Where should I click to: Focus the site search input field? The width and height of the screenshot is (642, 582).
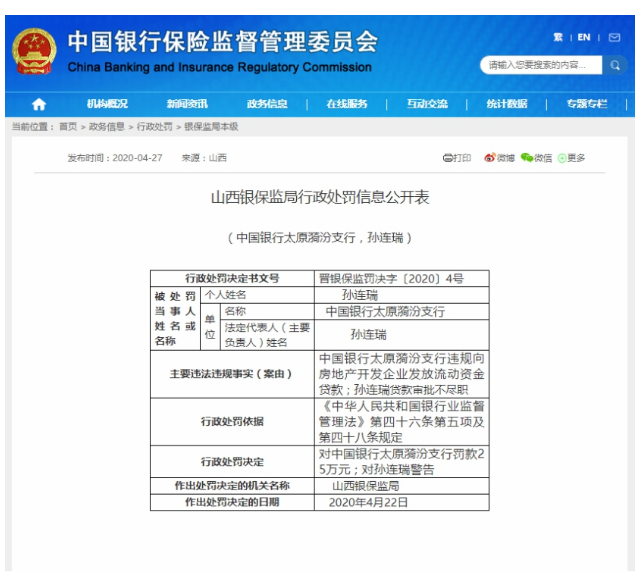tap(541, 65)
